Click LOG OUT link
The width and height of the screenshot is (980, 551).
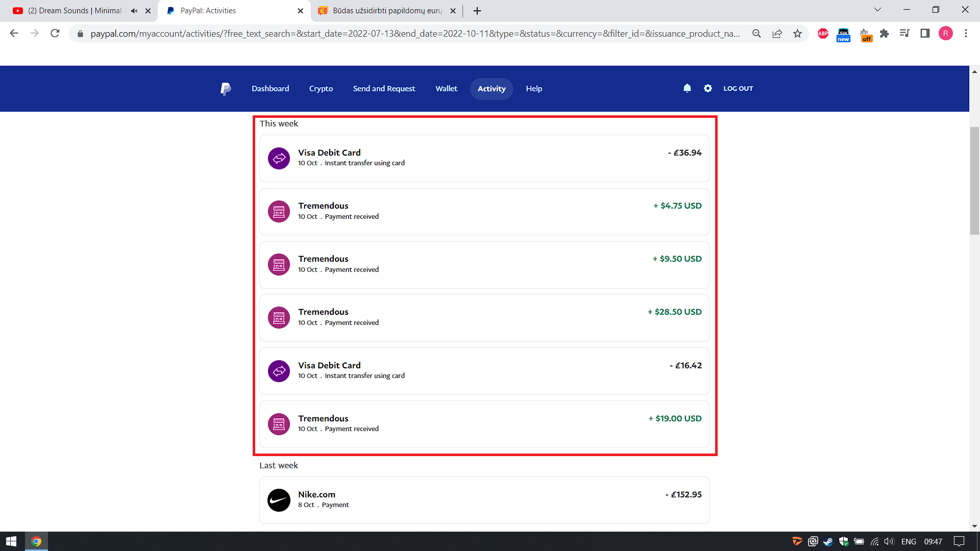point(738,89)
